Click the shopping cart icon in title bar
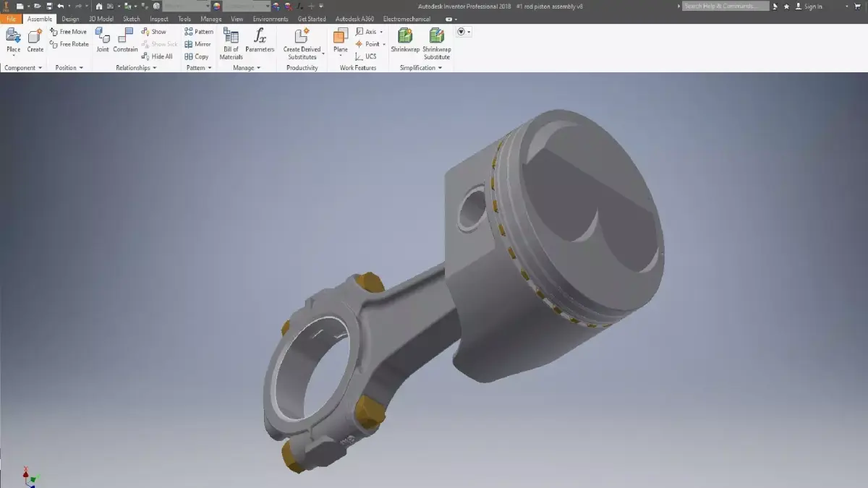This screenshot has width=868, height=488. [x=857, y=7]
